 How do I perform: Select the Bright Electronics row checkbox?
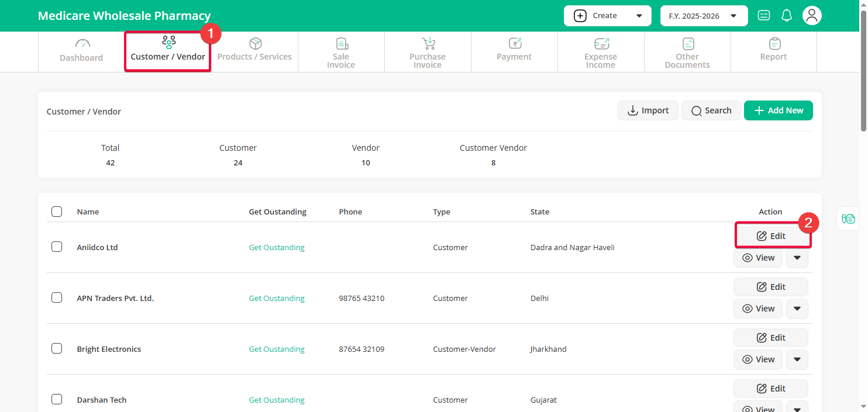57,348
